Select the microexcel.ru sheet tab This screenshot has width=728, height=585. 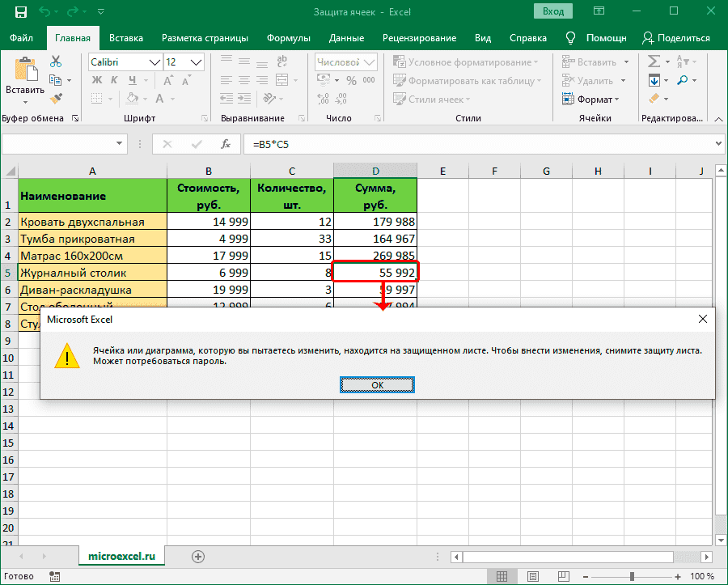click(121, 557)
